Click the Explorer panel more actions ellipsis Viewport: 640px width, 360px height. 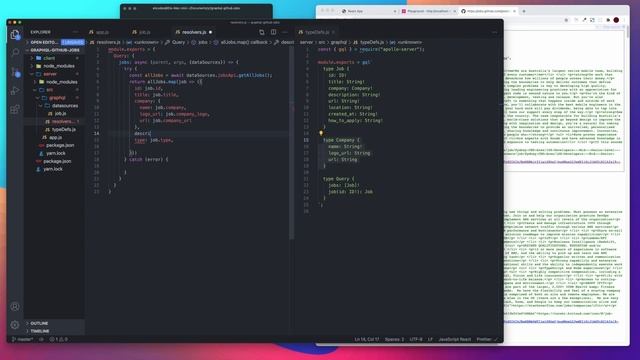76,32
